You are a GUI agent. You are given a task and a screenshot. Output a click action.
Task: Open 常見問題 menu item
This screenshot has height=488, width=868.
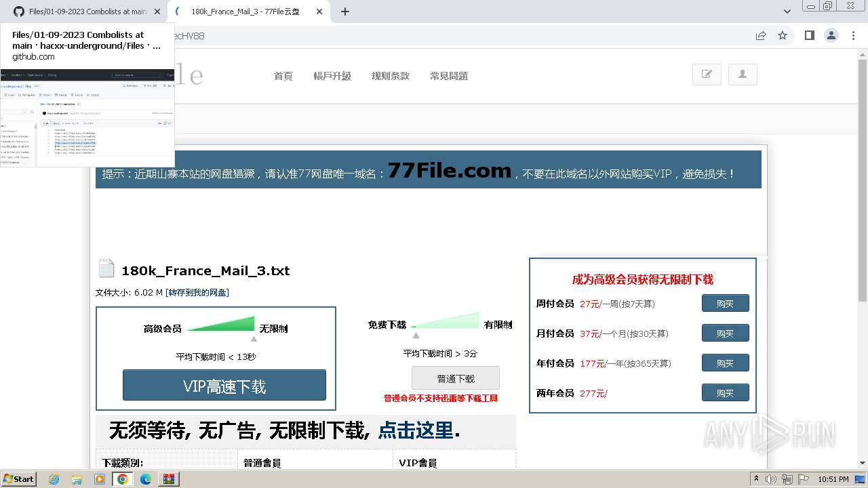point(449,76)
